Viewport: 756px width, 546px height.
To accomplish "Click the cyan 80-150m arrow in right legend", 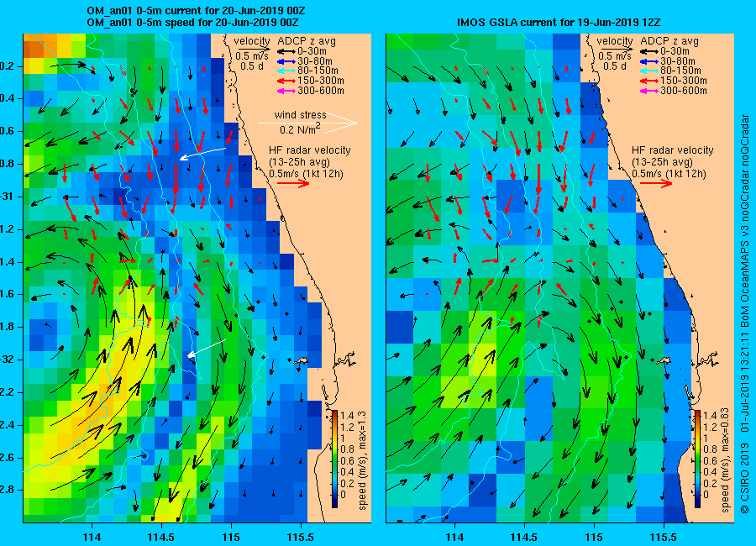I will tap(649, 71).
